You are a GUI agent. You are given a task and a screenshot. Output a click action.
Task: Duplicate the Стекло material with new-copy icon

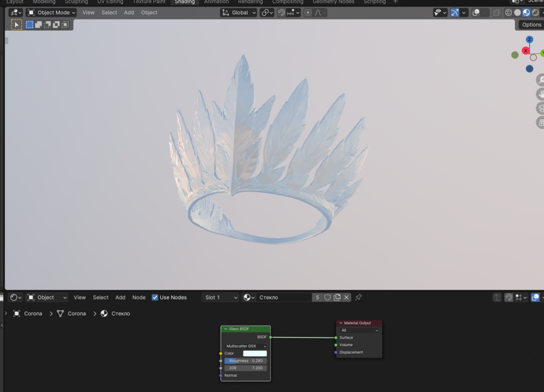(337, 297)
